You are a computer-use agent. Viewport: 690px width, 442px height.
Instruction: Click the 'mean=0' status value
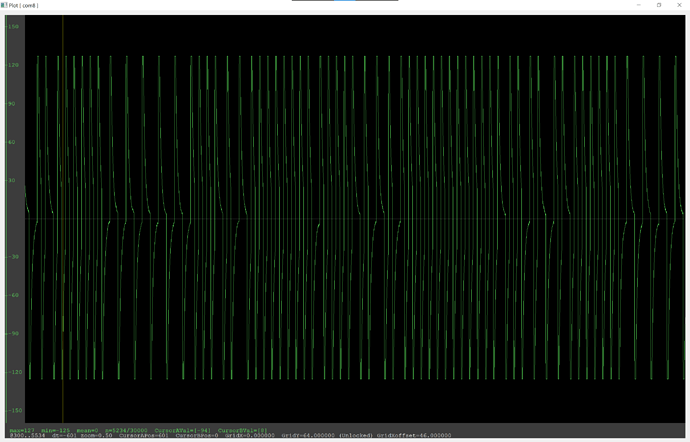(x=87, y=431)
